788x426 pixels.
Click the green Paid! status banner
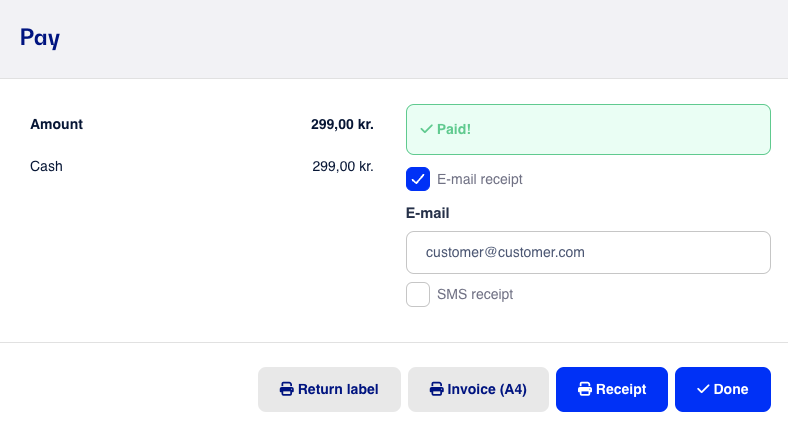pos(588,130)
